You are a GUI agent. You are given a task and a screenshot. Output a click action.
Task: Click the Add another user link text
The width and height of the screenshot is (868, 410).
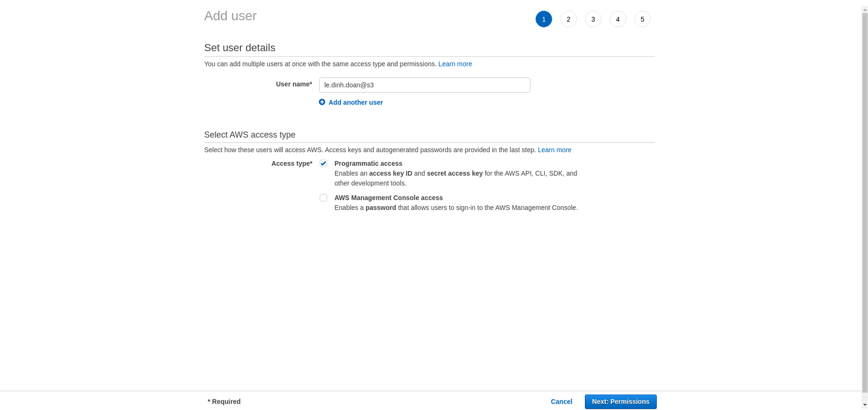click(x=356, y=103)
